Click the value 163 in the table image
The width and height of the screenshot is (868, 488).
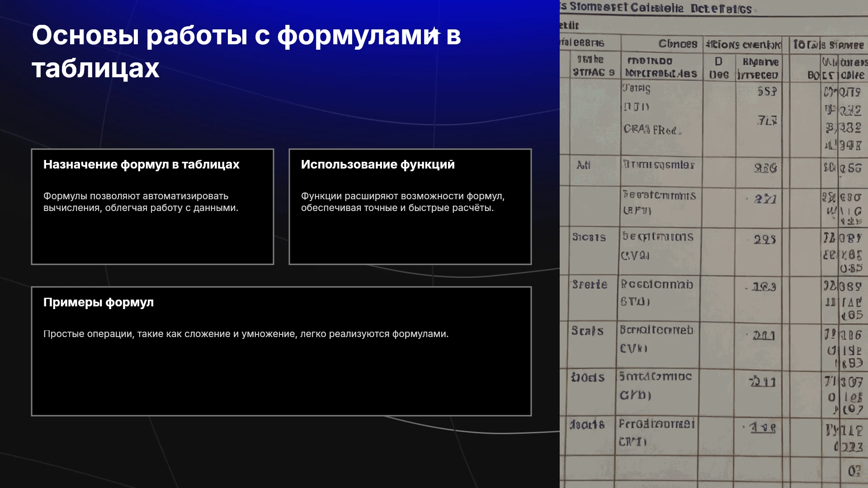tap(764, 287)
